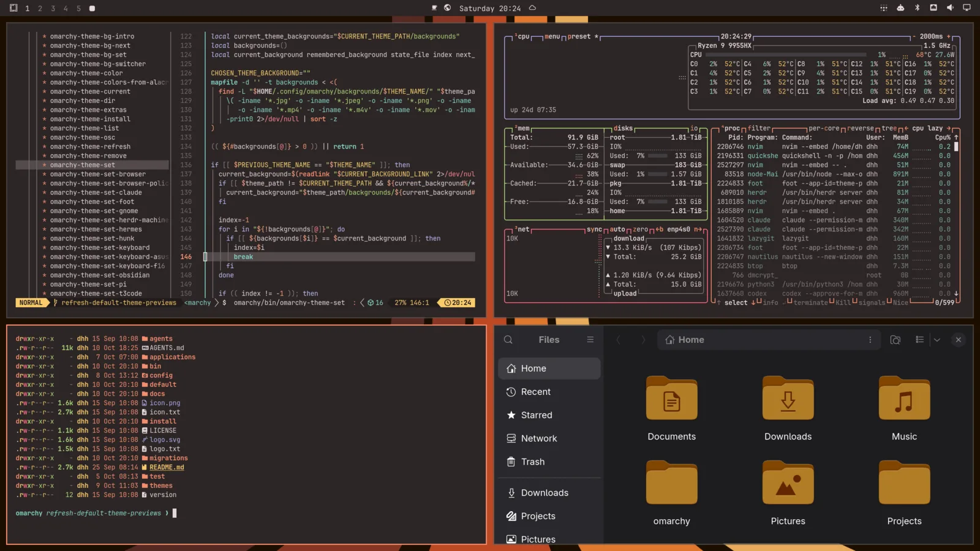Toggle the btop menu option
This screenshot has height=551, width=980.
pos(552,37)
